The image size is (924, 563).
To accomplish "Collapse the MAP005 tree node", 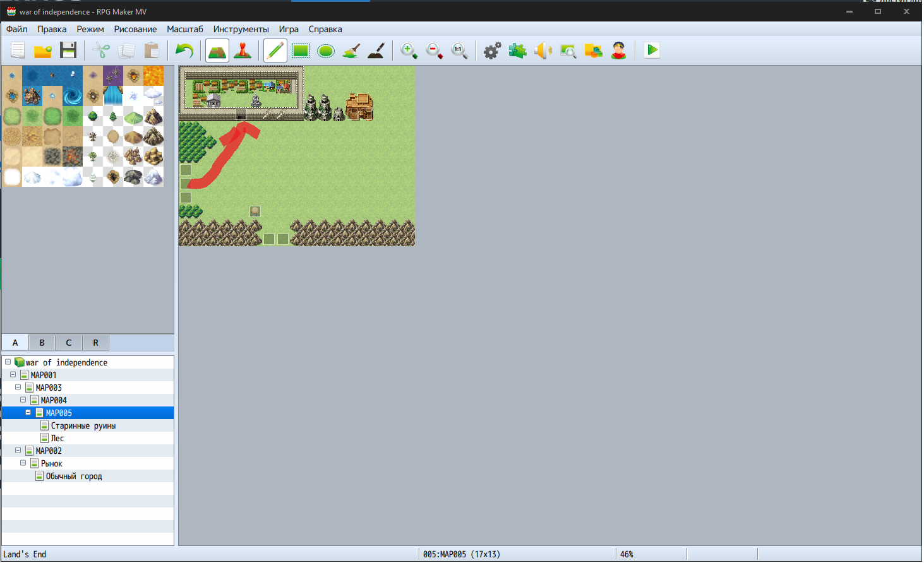I will (x=28, y=413).
